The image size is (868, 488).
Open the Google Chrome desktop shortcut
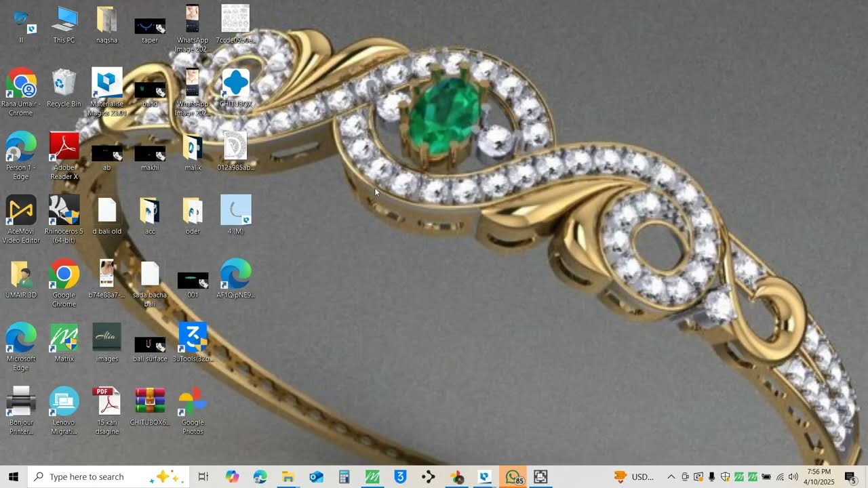64,284
